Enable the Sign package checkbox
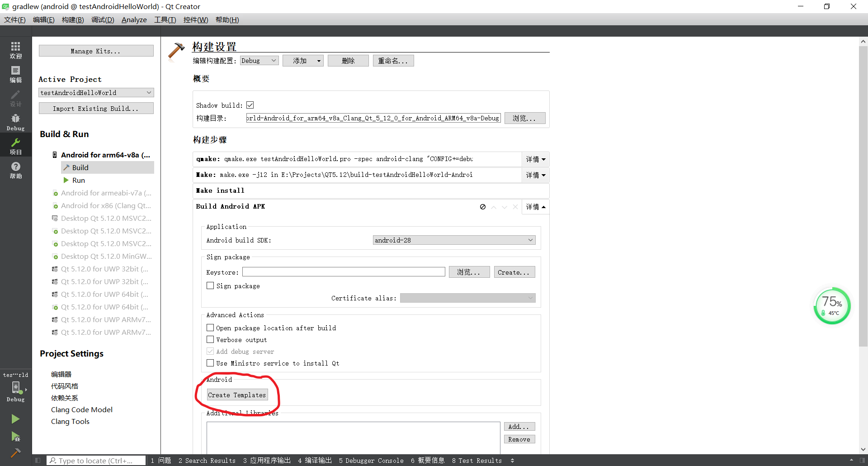868x466 pixels. pos(210,285)
